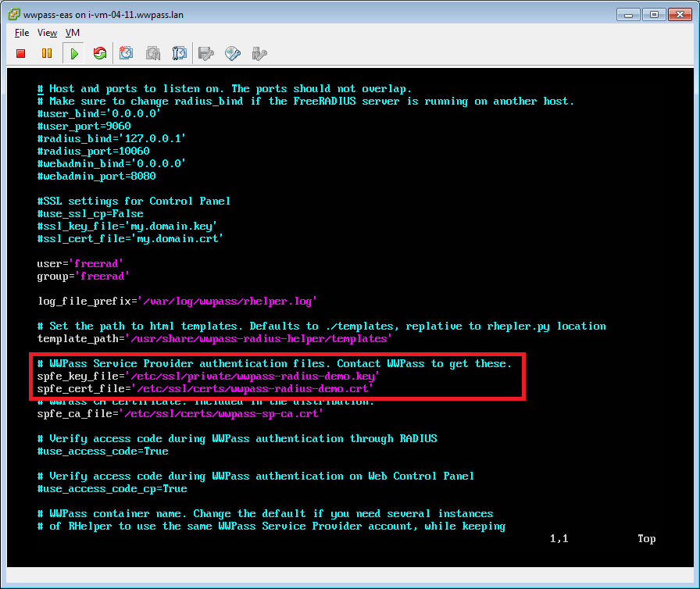Open the Snapshot Manager
Viewport: 700px width, 589px height.
[x=180, y=52]
